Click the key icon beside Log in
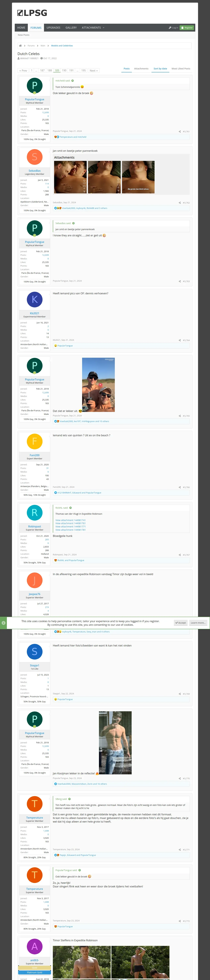210x980 pixels. pyautogui.click(x=170, y=28)
